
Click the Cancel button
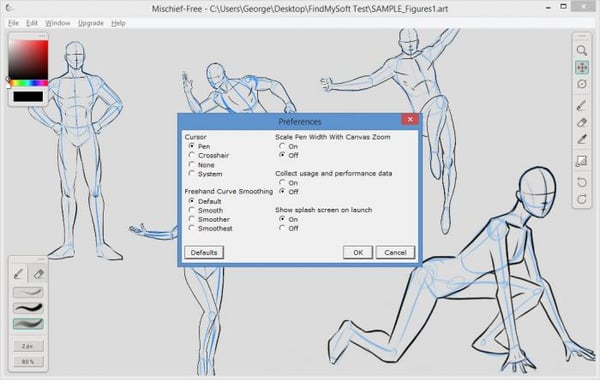pyautogui.click(x=395, y=253)
